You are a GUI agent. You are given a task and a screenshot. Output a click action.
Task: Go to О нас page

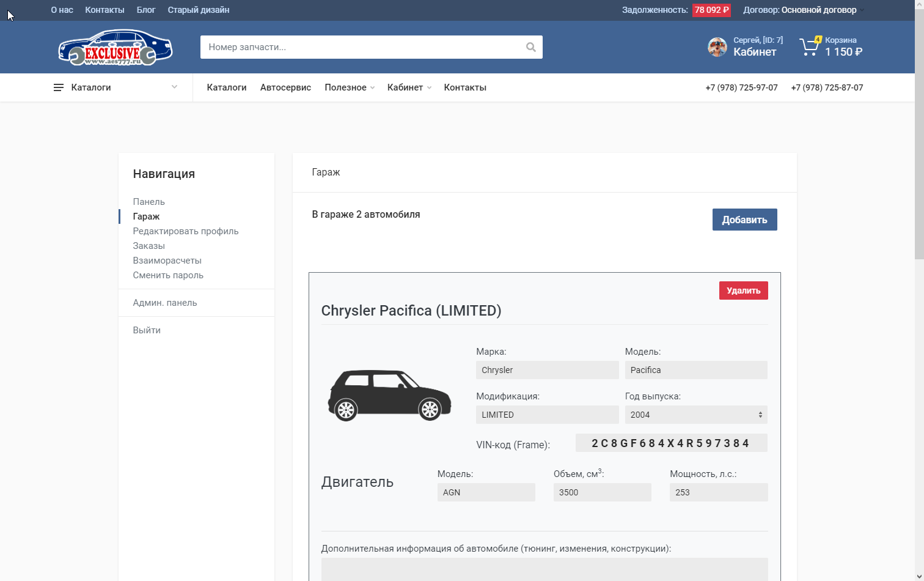[x=62, y=10]
